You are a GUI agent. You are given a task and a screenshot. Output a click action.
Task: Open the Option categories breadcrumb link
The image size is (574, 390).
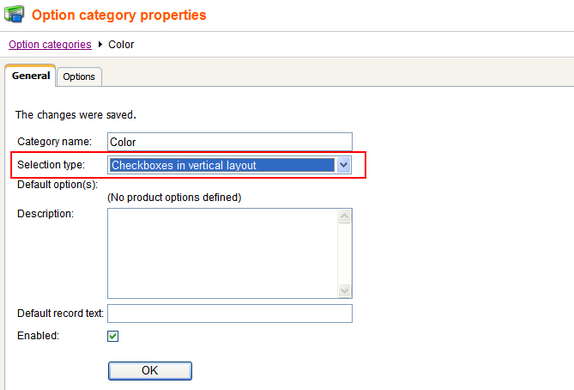(x=50, y=44)
